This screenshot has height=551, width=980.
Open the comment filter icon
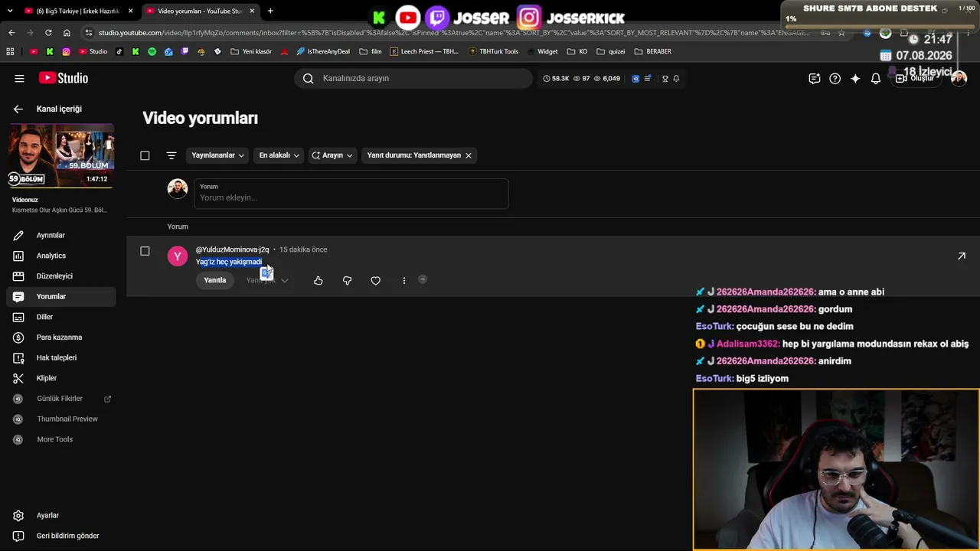[x=171, y=155]
